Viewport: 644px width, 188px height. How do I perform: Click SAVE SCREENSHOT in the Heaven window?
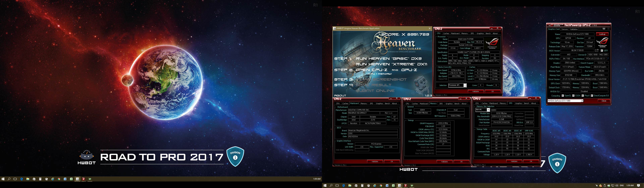point(381,79)
